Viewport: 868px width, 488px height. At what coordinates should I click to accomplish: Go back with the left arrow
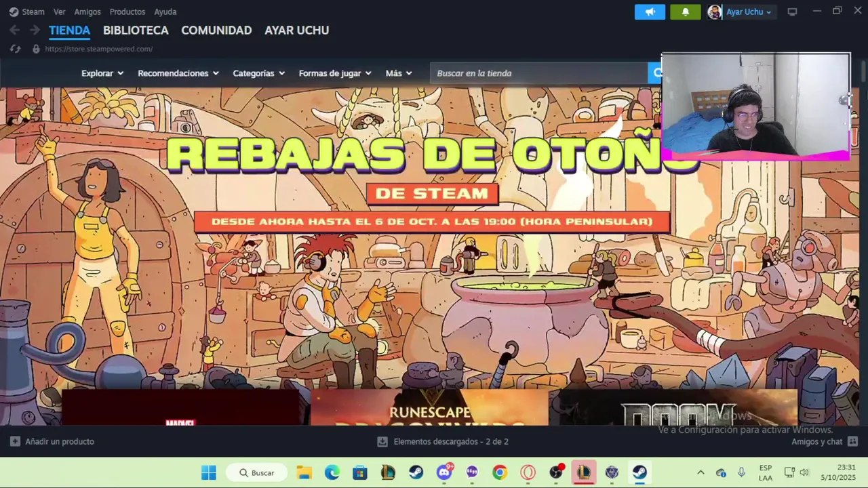[14, 30]
